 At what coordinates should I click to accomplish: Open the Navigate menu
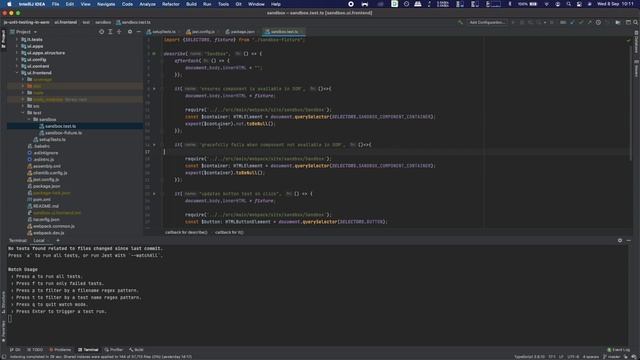tap(106, 4)
